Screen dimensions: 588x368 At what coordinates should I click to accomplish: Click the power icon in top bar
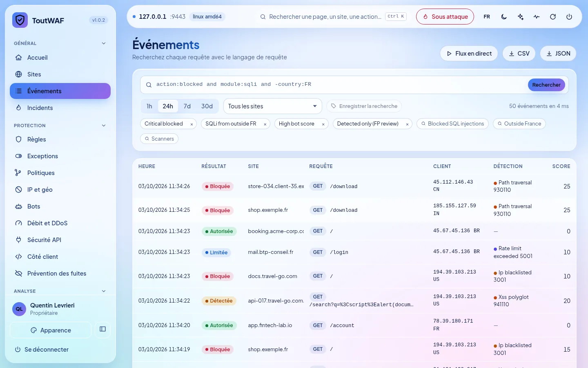point(569,17)
